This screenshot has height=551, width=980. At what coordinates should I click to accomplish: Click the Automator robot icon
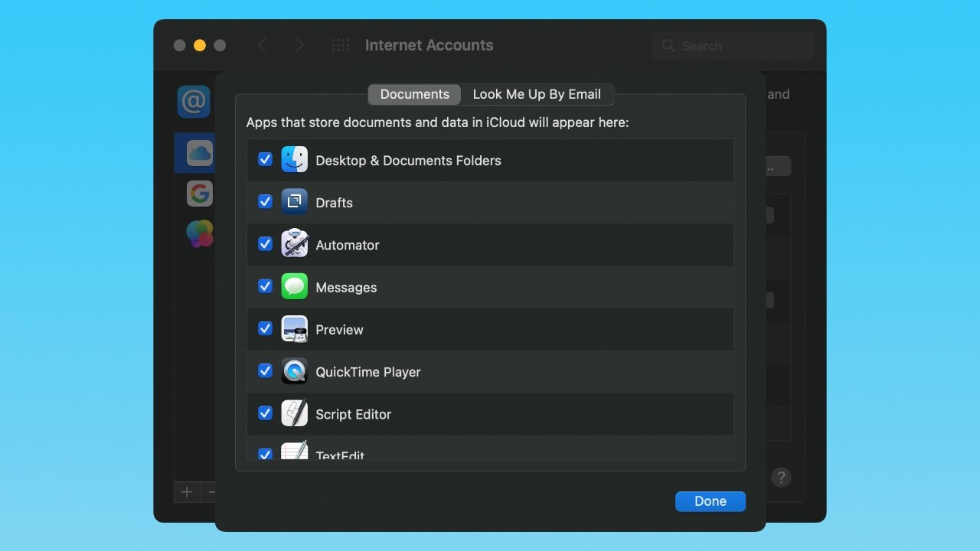pyautogui.click(x=294, y=244)
